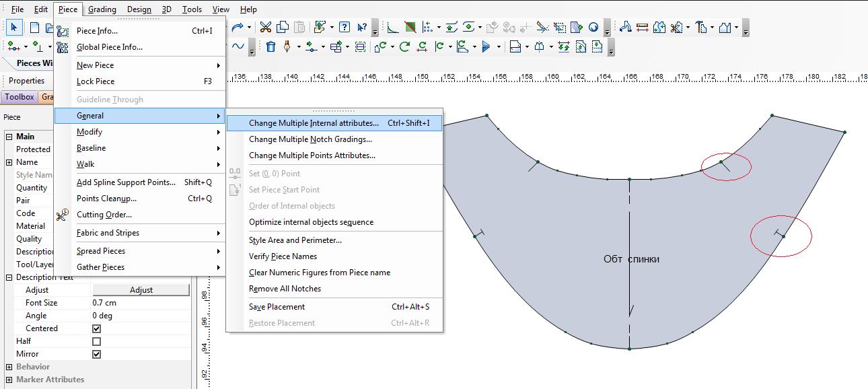Open the Design menu
The image size is (868, 389).
pos(139,9)
